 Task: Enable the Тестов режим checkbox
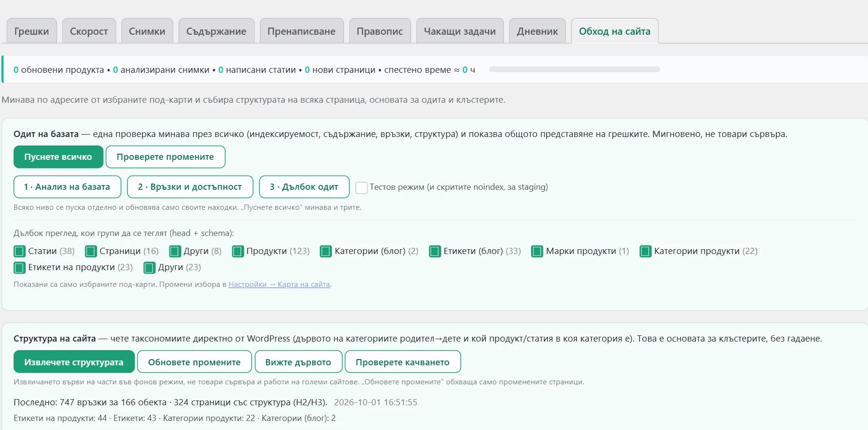click(362, 187)
